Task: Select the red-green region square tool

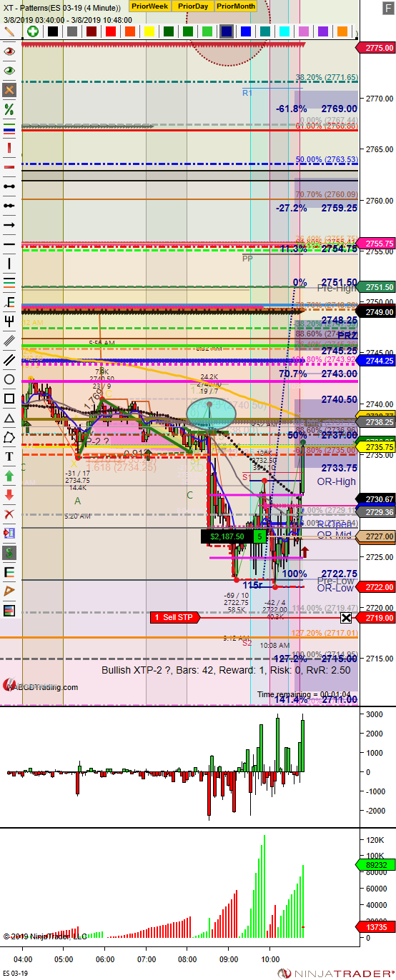Action: [x=9, y=611]
